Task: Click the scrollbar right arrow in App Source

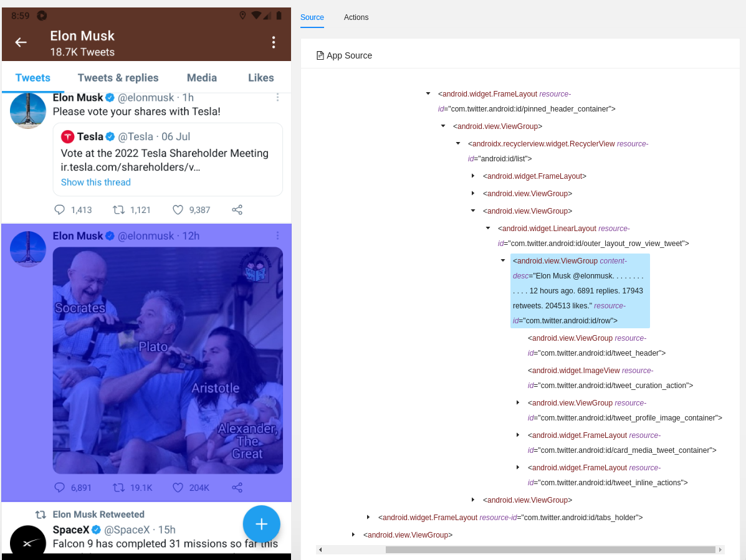Action: 720,550
